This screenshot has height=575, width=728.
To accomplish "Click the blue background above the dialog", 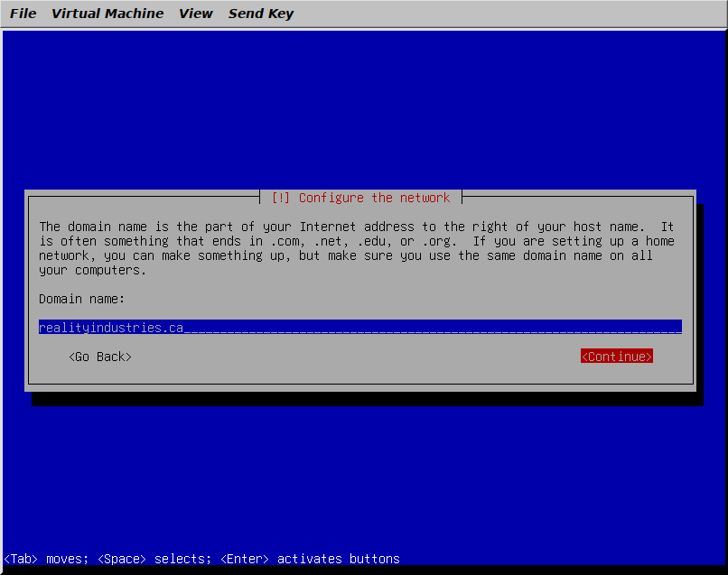I will point(361,108).
